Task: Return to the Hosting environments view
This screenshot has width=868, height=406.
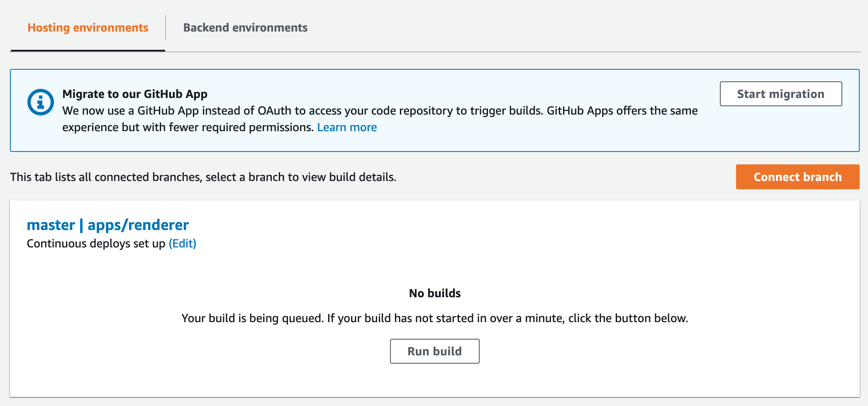Action: (x=87, y=27)
